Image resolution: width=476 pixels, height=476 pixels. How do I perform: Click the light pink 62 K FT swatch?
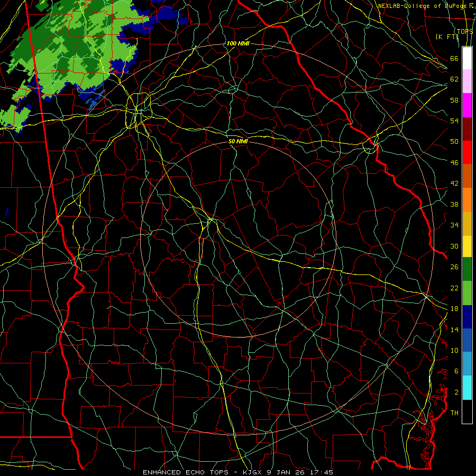tap(467, 81)
